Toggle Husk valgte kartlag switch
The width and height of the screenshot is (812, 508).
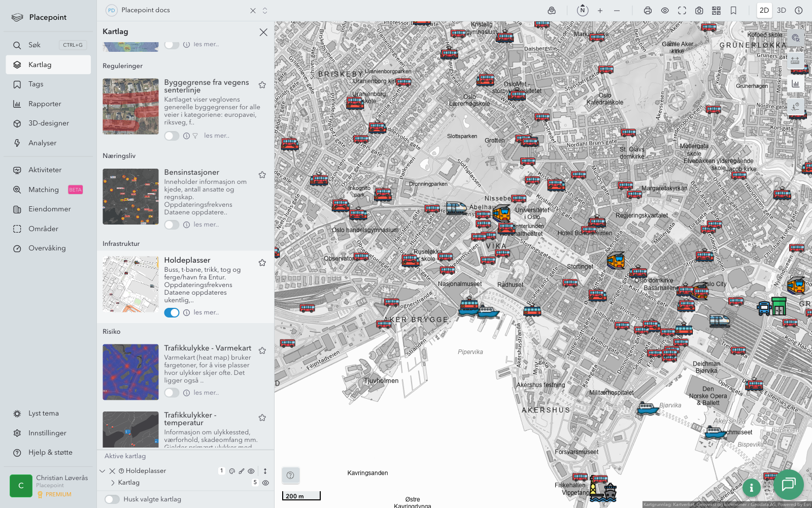(112, 499)
